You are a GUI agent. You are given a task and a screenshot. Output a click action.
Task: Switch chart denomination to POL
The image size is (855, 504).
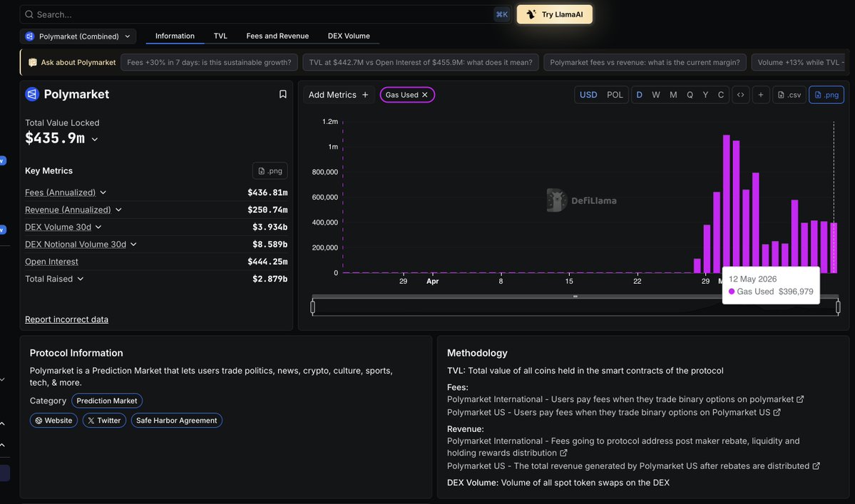(x=615, y=95)
